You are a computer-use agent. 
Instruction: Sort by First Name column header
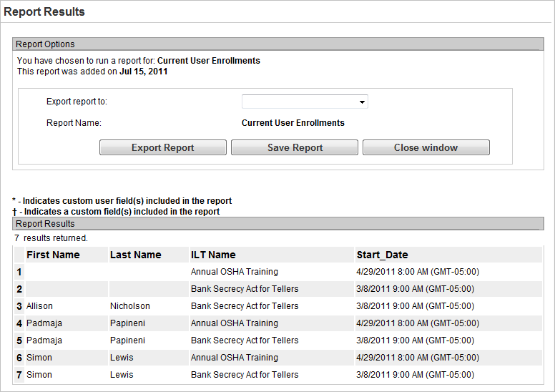[53, 255]
